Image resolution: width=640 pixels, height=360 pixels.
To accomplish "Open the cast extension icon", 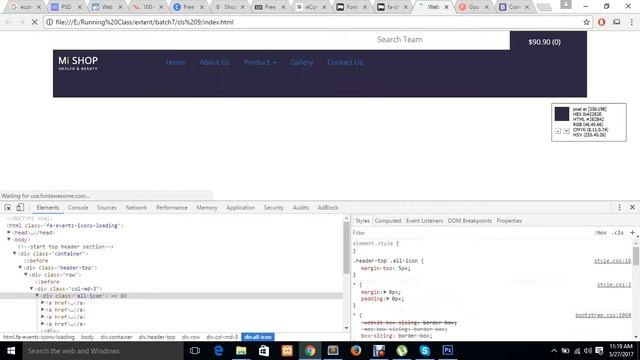I will [617, 22].
